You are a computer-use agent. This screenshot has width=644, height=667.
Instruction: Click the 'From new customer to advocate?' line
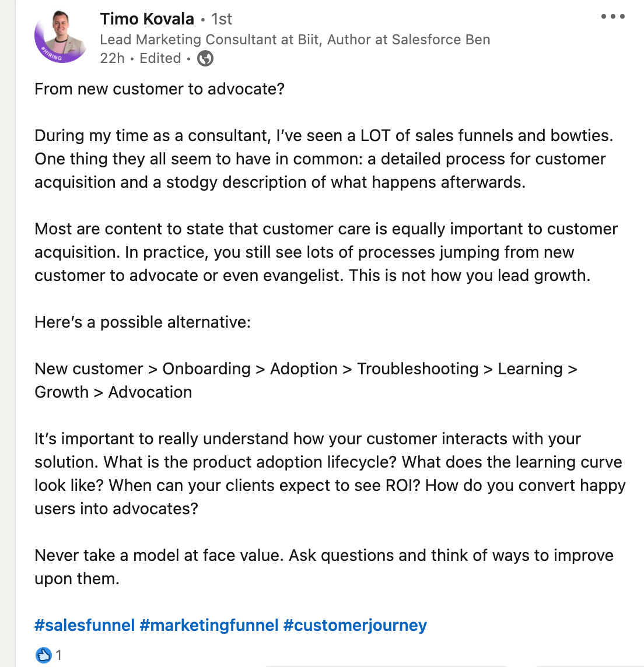click(x=159, y=89)
